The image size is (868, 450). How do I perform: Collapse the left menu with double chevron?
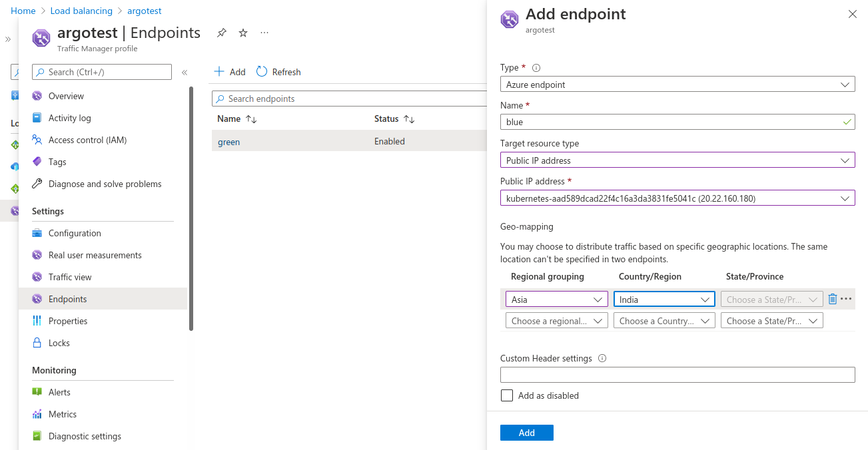pos(185,72)
